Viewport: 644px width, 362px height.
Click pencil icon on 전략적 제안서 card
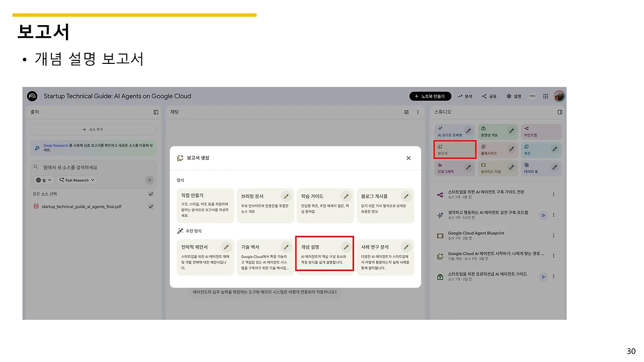(226, 247)
